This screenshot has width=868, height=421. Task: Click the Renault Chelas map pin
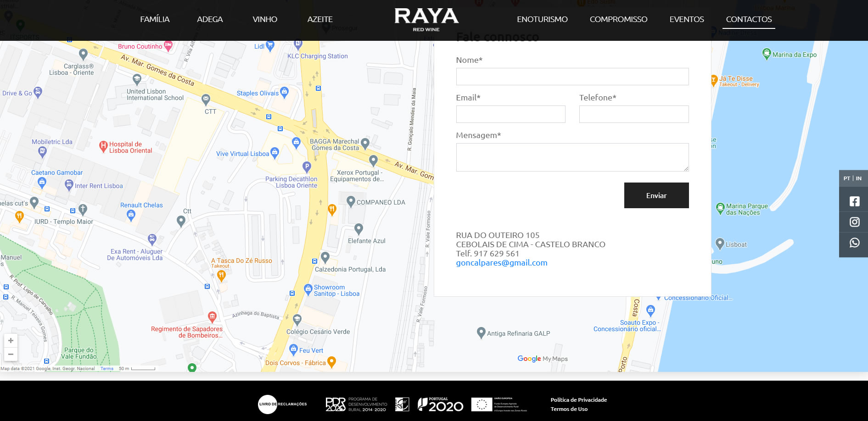point(131,216)
